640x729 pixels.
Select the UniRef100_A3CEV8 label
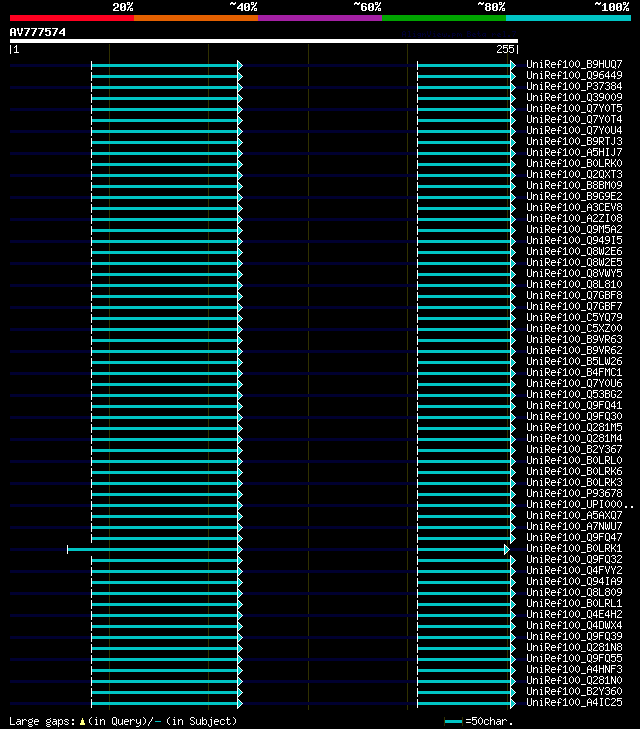(x=574, y=207)
